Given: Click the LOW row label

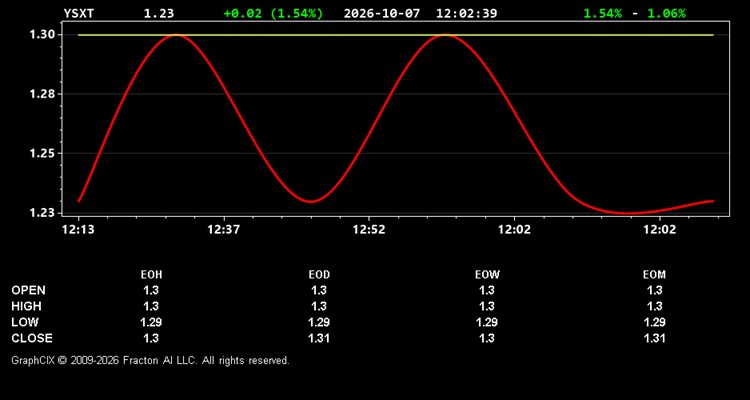Looking at the screenshot, I should point(25,322).
